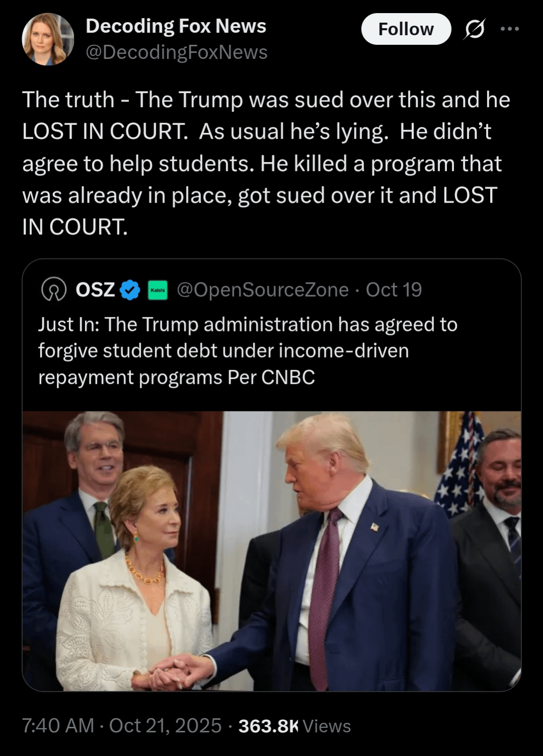
Task: Click the green Kalshi affiliate badge
Action: click(x=158, y=290)
